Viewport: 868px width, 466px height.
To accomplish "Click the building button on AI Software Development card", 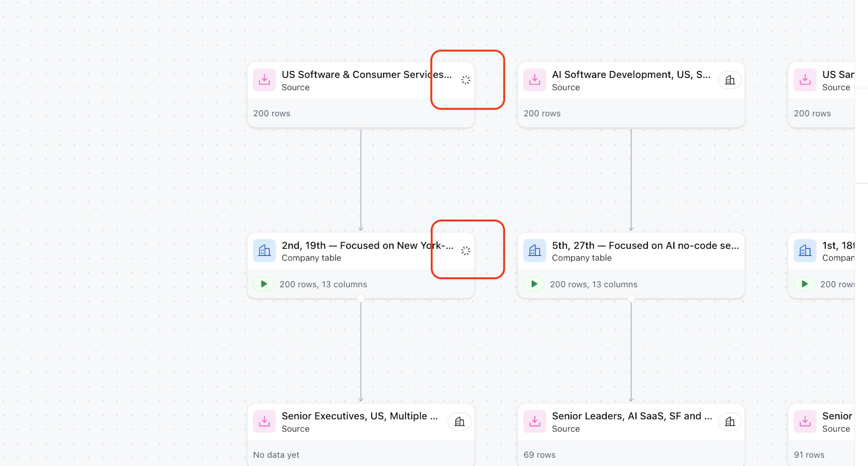I will pos(730,80).
